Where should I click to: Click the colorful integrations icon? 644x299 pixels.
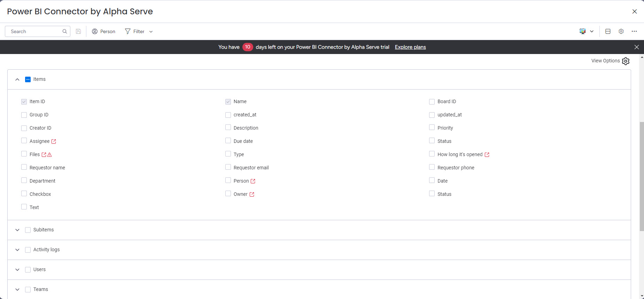pos(583,31)
